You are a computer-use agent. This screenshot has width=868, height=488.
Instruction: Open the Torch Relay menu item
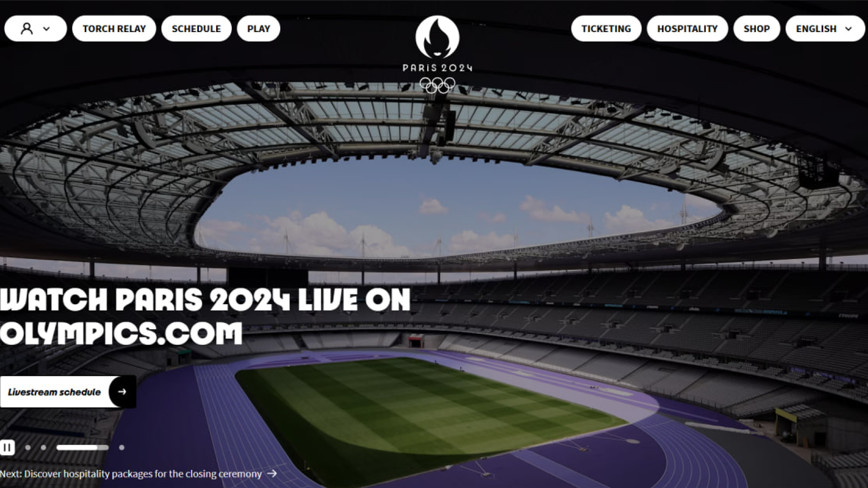tap(114, 29)
